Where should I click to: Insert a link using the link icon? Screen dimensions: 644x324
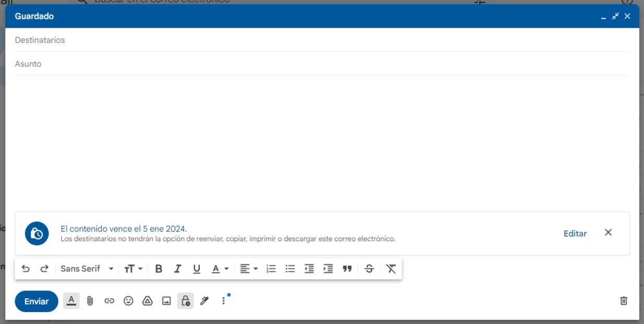[109, 301]
